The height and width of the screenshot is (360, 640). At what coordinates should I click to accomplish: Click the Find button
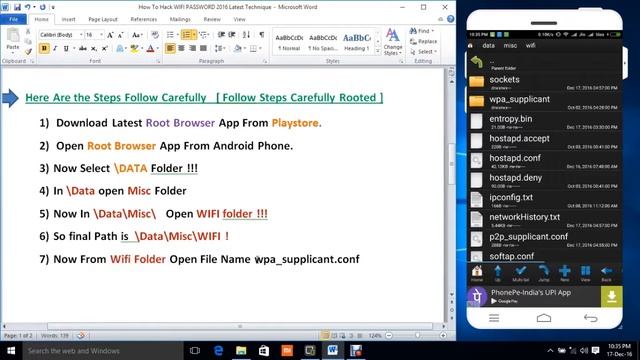click(422, 31)
